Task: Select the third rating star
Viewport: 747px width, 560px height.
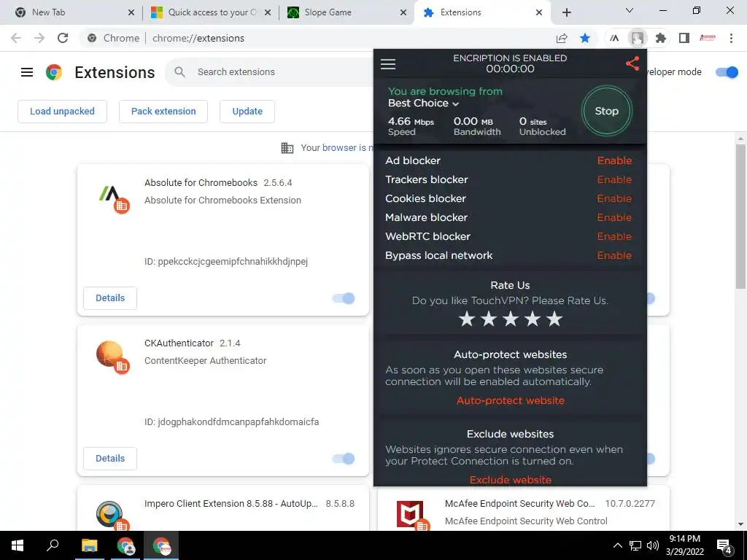Action: 511,319
